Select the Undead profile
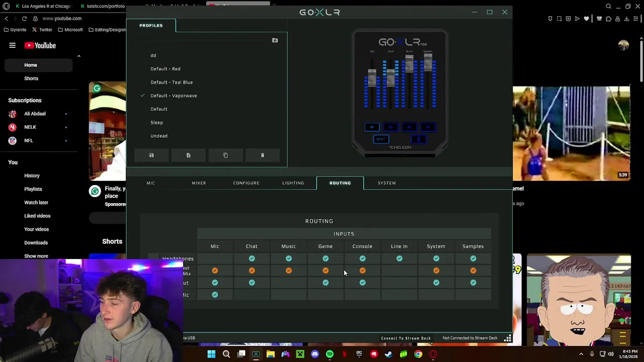 (159, 136)
